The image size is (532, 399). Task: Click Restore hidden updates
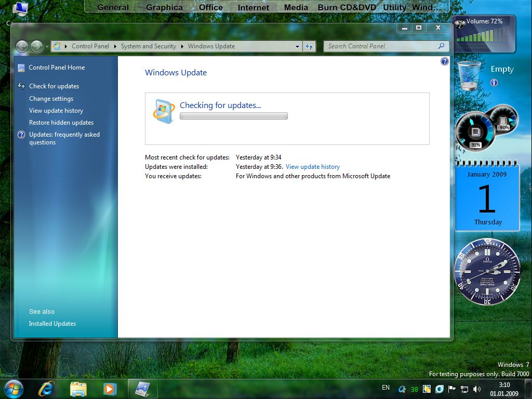(x=61, y=123)
